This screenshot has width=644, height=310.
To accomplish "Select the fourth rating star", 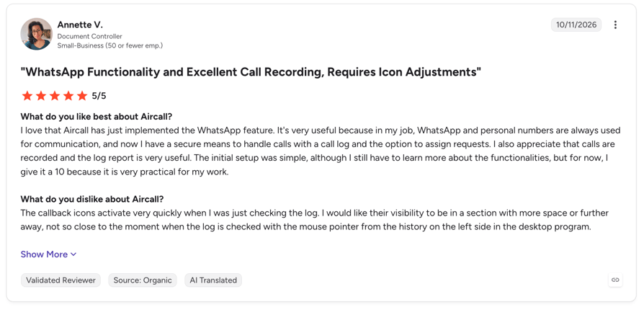I will (68, 96).
